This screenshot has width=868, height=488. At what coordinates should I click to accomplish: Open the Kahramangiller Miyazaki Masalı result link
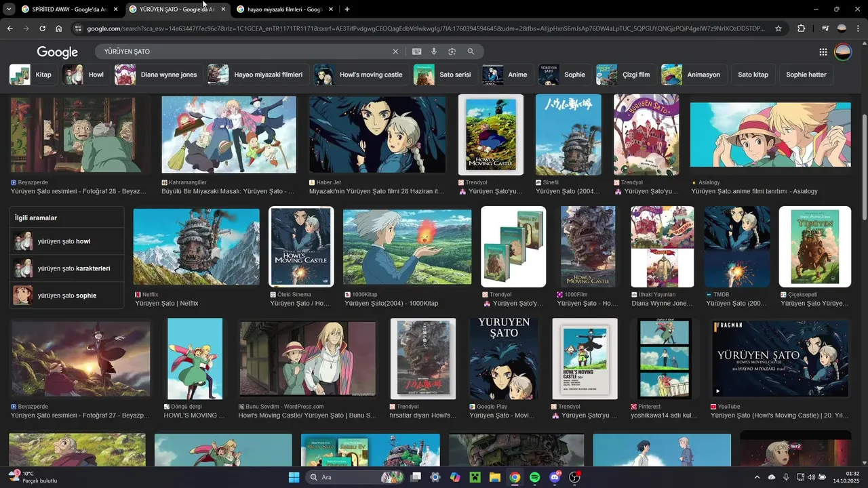pos(228,191)
